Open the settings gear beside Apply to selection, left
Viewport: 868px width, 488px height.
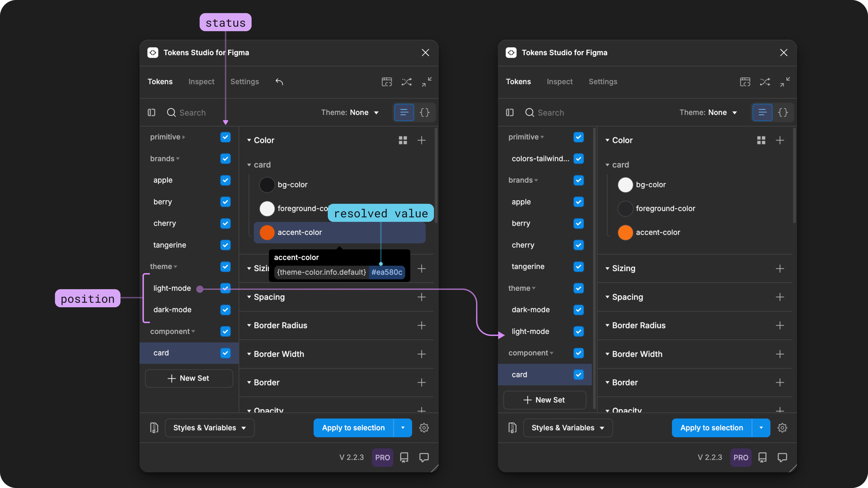[x=424, y=428]
